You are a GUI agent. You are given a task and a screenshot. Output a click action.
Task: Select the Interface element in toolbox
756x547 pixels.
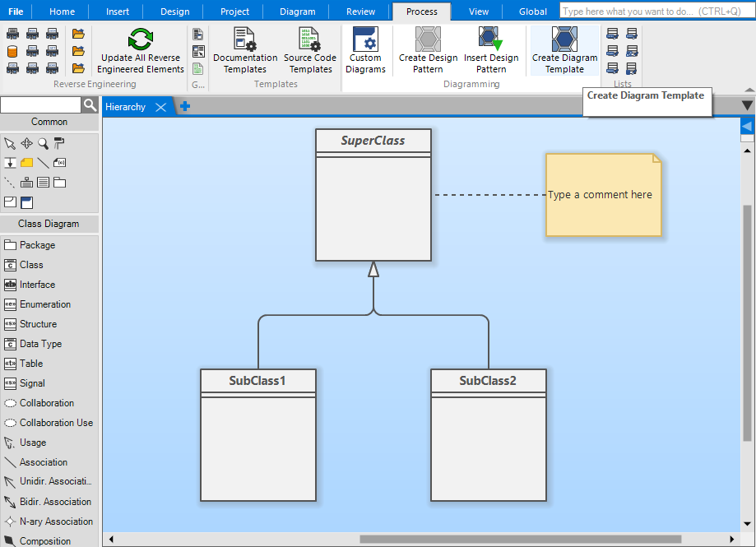click(37, 285)
